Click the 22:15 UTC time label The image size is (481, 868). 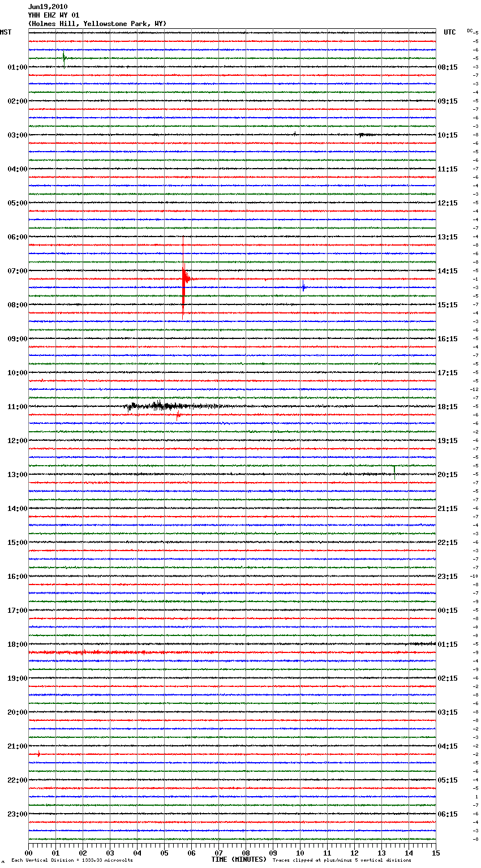pyautogui.click(x=448, y=543)
